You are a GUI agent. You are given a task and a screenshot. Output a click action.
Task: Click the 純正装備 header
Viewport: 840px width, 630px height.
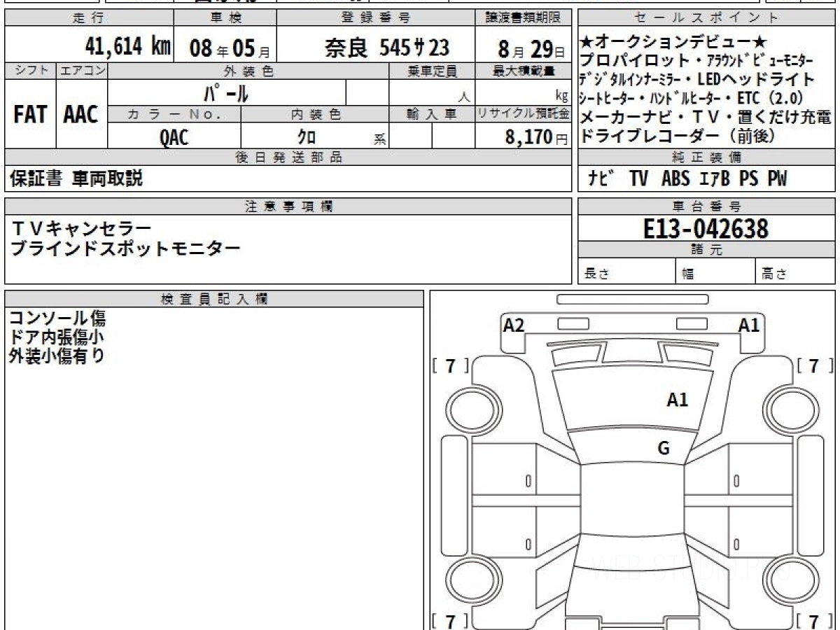(707, 157)
